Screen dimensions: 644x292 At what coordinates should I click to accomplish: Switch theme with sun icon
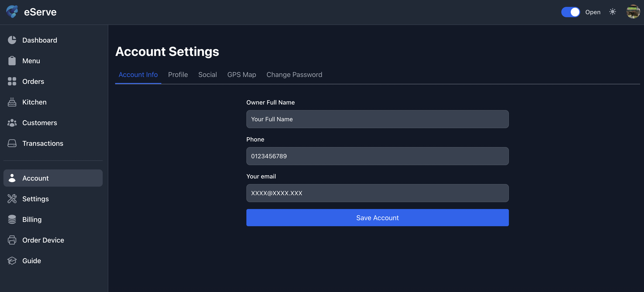tap(612, 12)
